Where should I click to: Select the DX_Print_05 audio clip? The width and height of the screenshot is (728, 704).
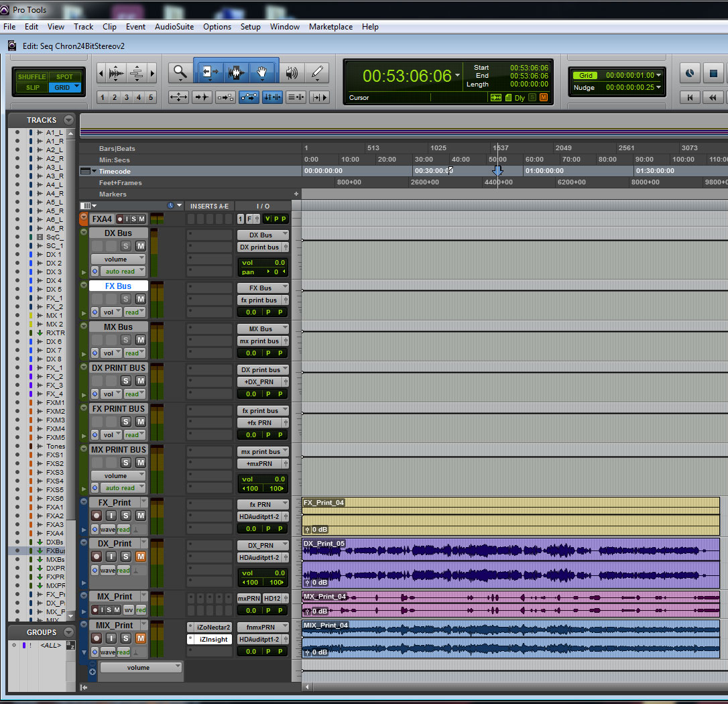point(510,563)
